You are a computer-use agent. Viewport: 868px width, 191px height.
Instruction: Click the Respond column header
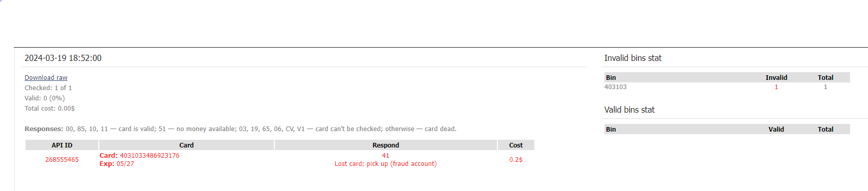coord(385,145)
